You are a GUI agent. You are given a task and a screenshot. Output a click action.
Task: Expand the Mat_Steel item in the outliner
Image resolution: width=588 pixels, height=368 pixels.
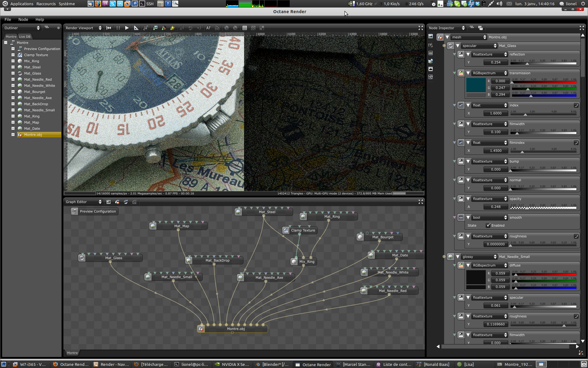13,67
